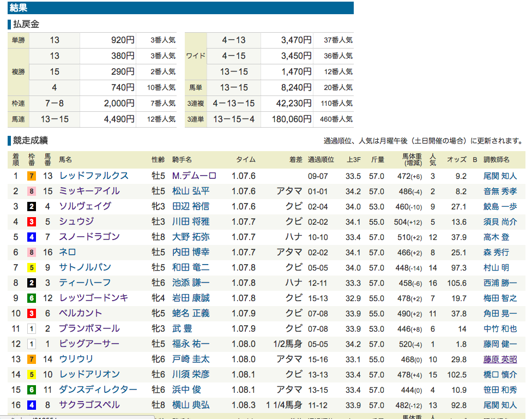Click jockey name 武 豊
This screenshot has width=532, height=419.
[182, 328]
